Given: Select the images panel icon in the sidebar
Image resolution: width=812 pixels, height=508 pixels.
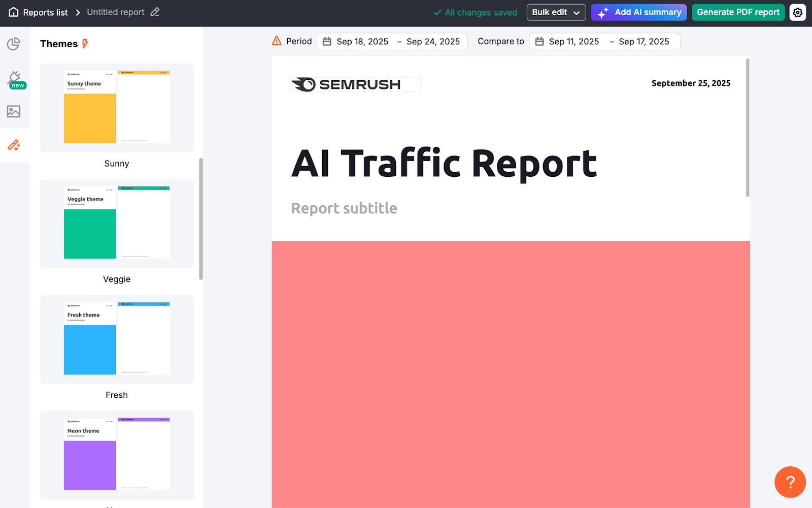Looking at the screenshot, I should pyautogui.click(x=14, y=111).
